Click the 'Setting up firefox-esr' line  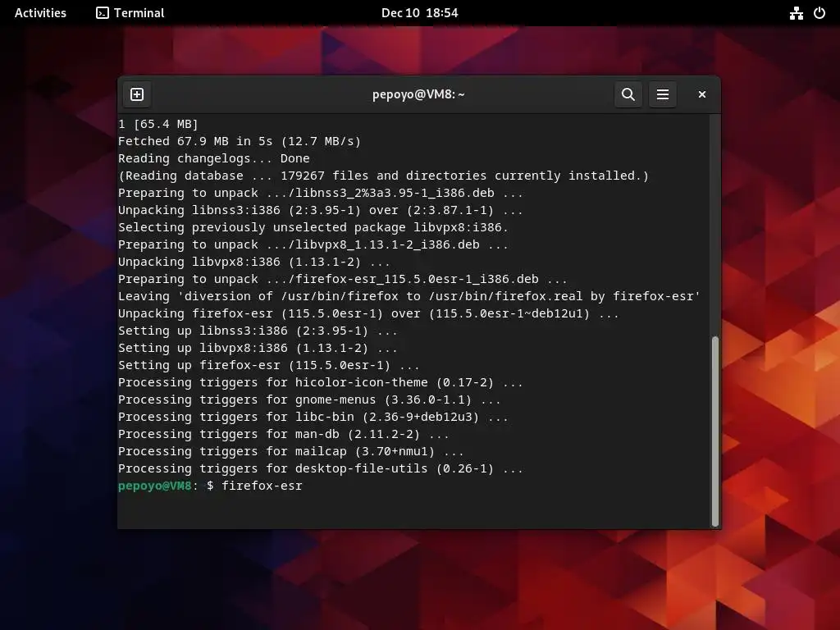269,365
